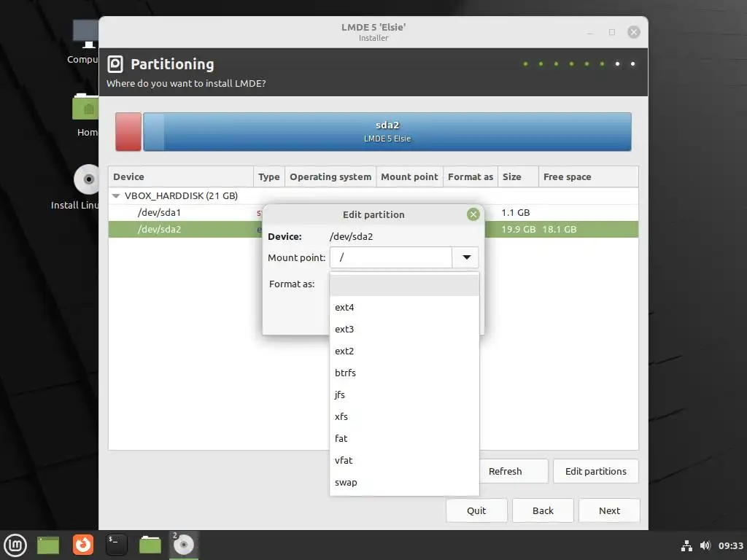Select the blank Format as option
The width and height of the screenshot is (747, 560).
point(404,285)
